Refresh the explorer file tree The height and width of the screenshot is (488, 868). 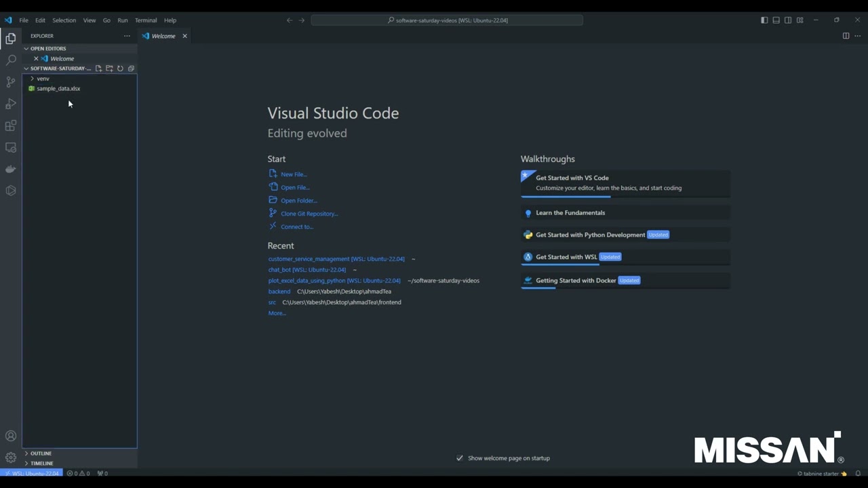coord(120,68)
